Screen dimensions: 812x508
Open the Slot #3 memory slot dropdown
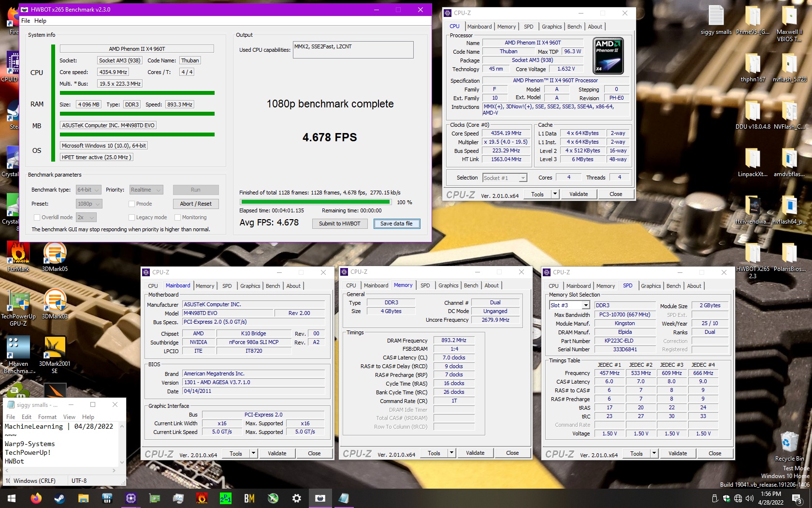point(569,305)
